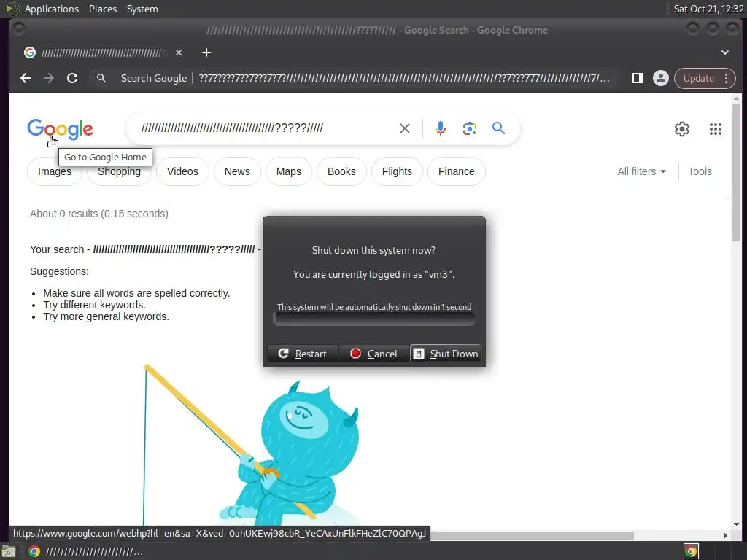
Task: Click the horizontal page scrollbar
Action: coord(531,535)
